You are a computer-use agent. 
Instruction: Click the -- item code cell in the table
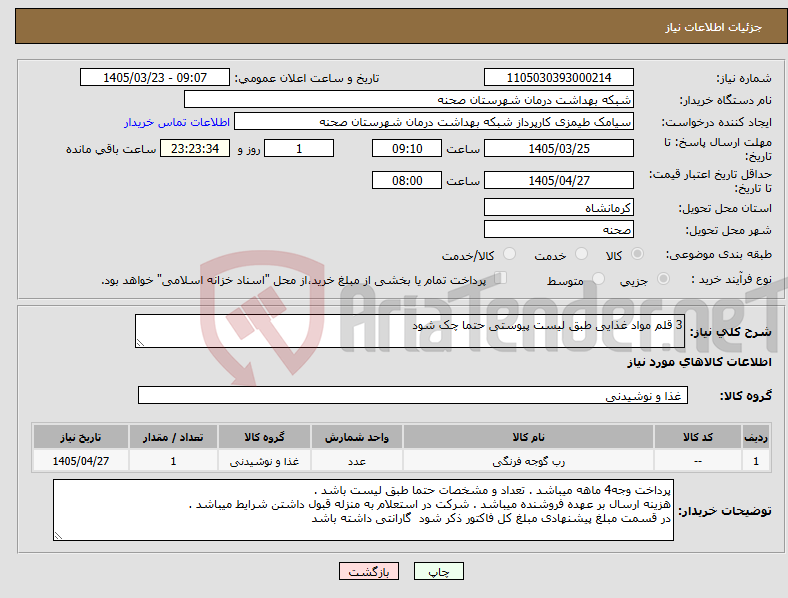[698, 460]
